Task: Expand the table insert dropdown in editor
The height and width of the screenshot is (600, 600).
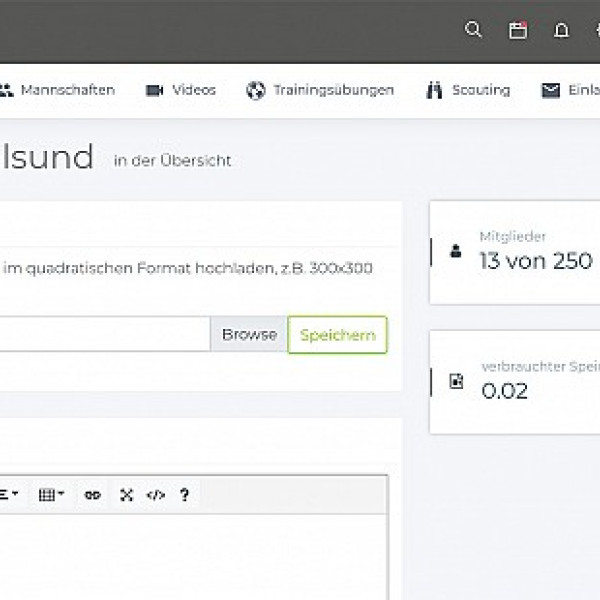Action: pos(50,494)
